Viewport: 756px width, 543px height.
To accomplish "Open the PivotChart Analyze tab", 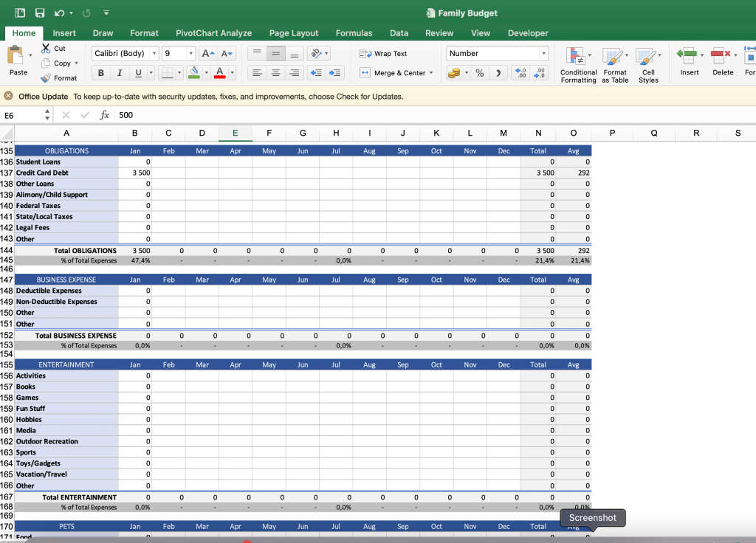I will tap(213, 33).
